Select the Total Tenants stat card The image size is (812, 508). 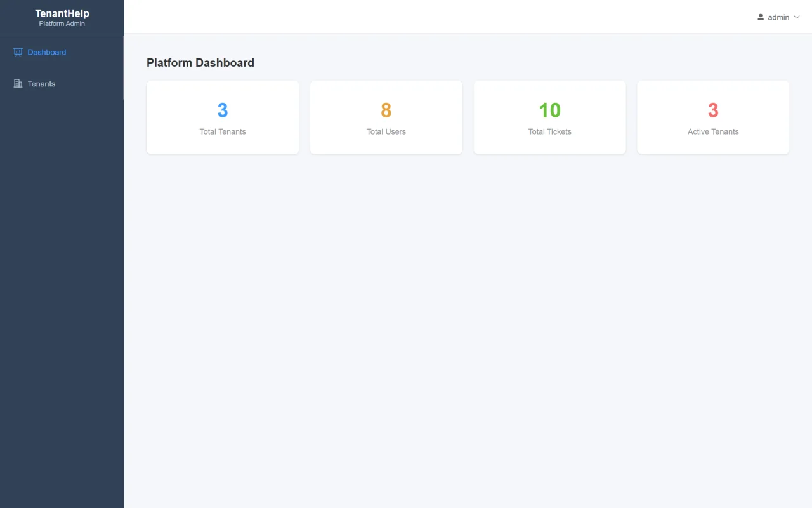tap(223, 117)
